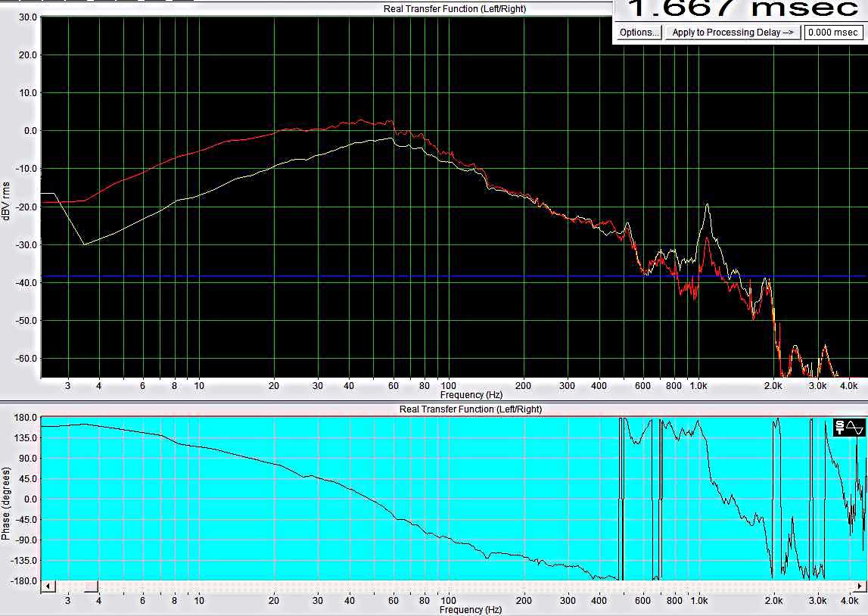
Task: Click the phase plot scrollbar left arrow
Action: point(48,586)
